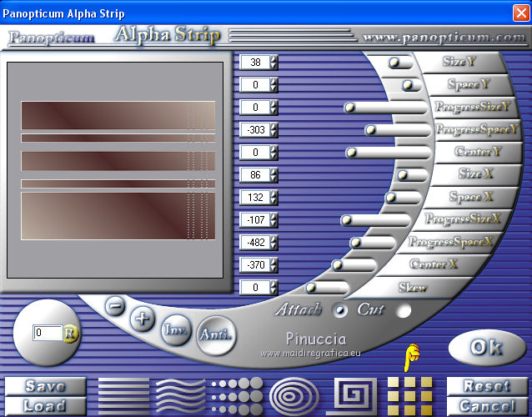Screen dimensions: 532x417
Task: Adjust Size X using its spinner arrows
Action: pos(274,175)
